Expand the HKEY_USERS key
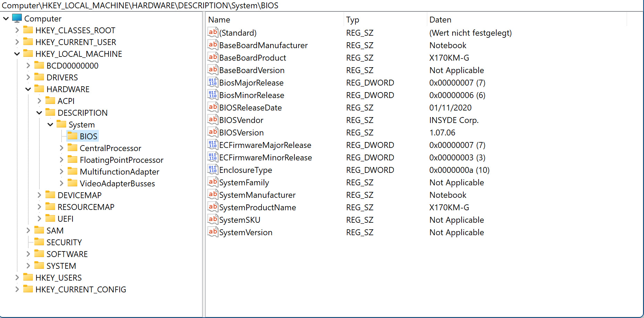Viewport: 644px width, 318px height. [x=17, y=277]
